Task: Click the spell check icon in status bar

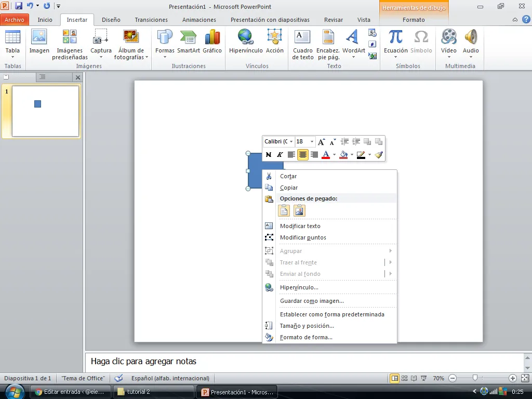Action: pos(118,378)
